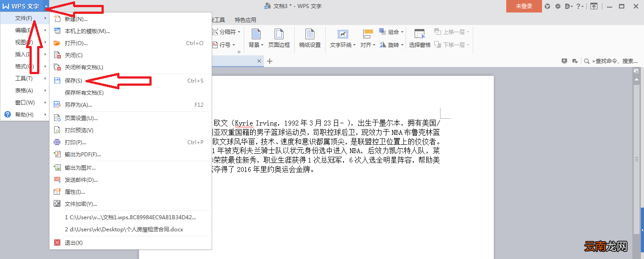Choose 输出为图片 export as image entry
Viewport: 644px width, 259px height.
pyautogui.click(x=130, y=168)
